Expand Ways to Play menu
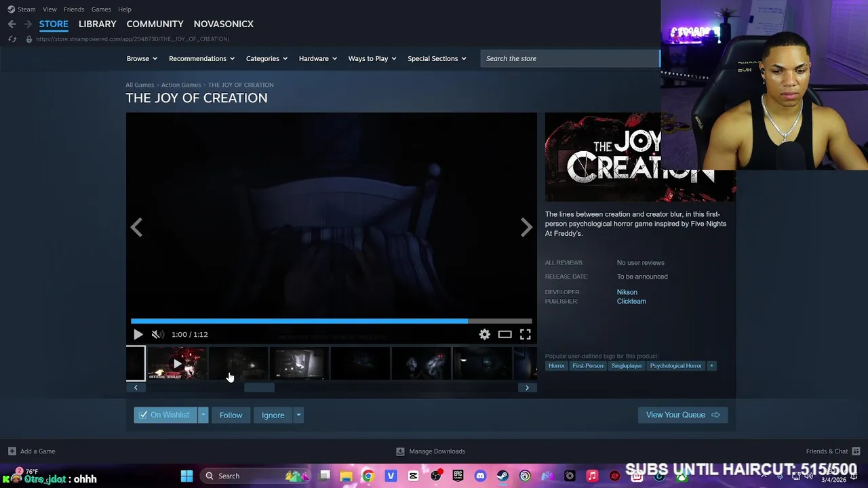 coord(372,58)
